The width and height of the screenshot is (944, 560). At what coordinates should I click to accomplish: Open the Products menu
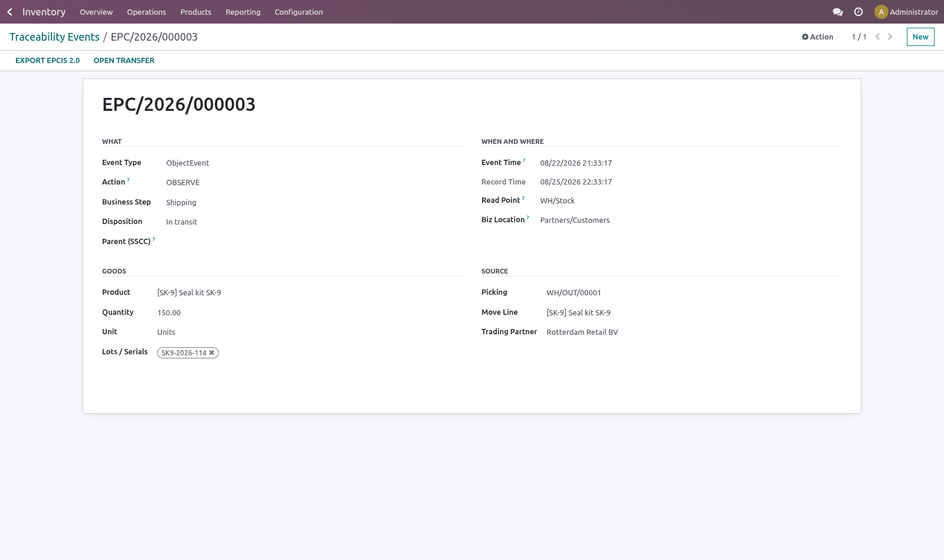coord(196,12)
